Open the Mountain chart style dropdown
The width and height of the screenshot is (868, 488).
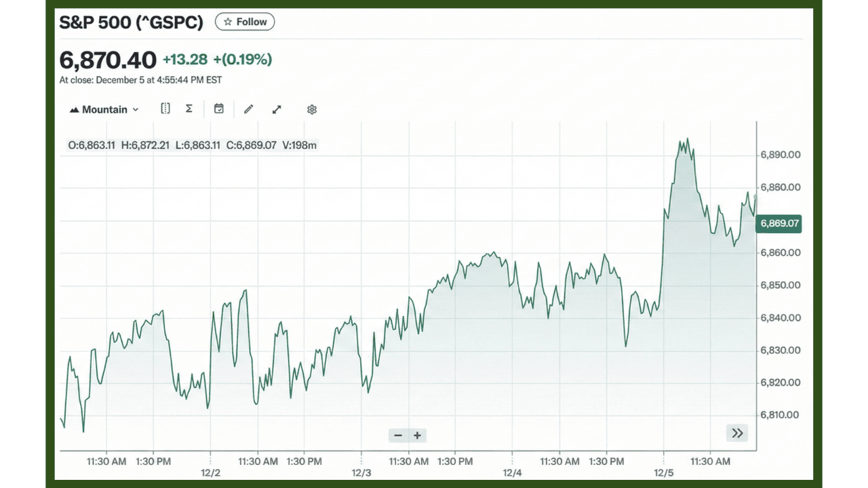point(135,109)
